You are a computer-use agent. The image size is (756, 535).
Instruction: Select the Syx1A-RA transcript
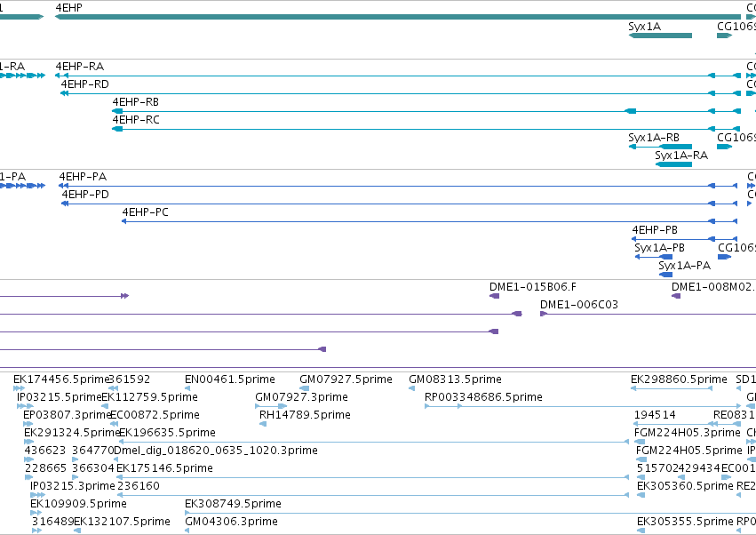click(x=673, y=164)
